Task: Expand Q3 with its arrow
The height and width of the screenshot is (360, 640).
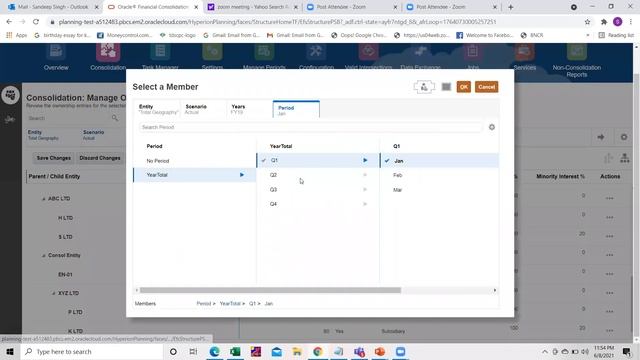Action: [x=365, y=190]
